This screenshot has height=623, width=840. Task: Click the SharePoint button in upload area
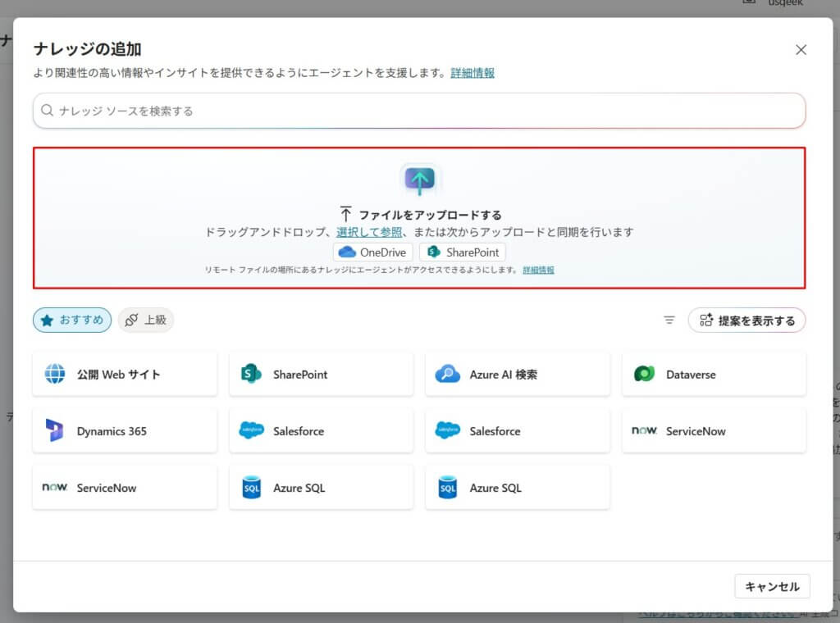(x=463, y=252)
